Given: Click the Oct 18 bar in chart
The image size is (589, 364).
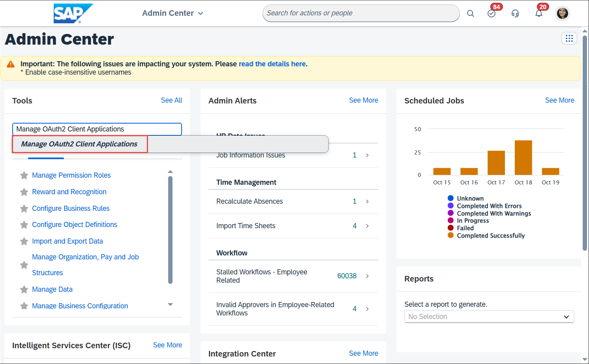Looking at the screenshot, I should tap(523, 158).
